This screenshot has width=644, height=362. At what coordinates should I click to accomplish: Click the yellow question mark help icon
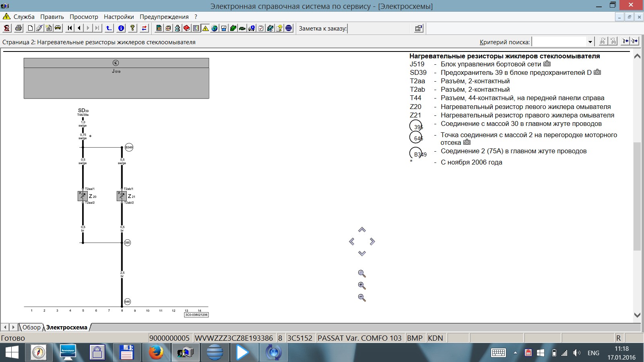[x=132, y=28]
